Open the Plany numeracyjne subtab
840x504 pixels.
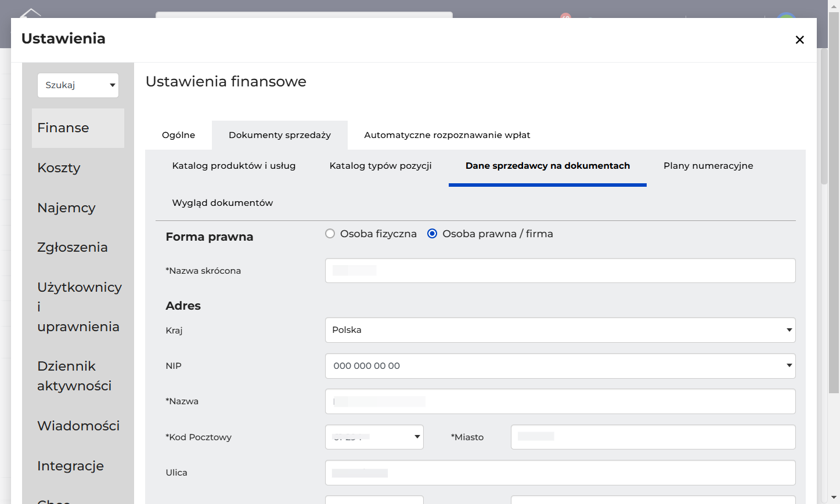[x=708, y=166]
